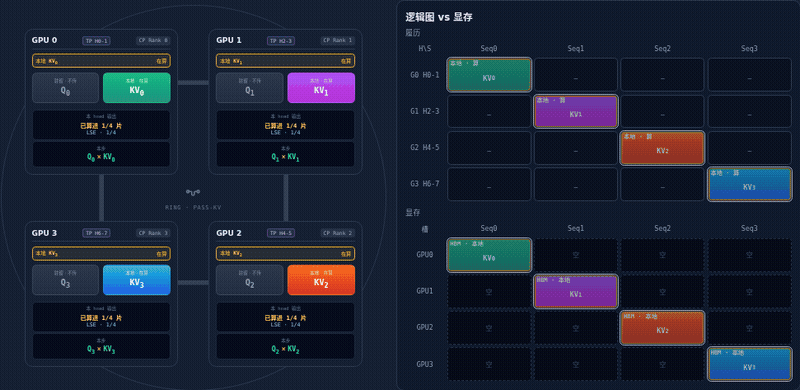Select the green KV₀ block in GPU 0 card

[x=137, y=88]
